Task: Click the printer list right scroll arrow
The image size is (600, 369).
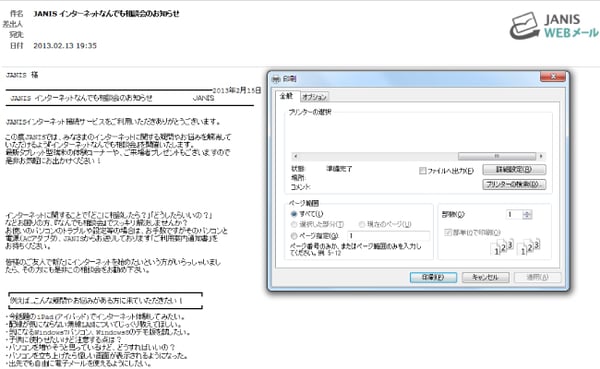Action: click(x=541, y=156)
